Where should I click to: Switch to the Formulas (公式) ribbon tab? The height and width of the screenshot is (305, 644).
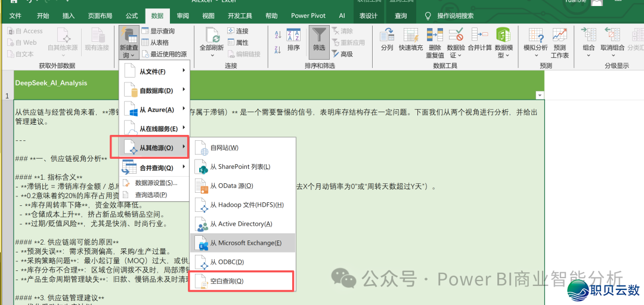[132, 16]
